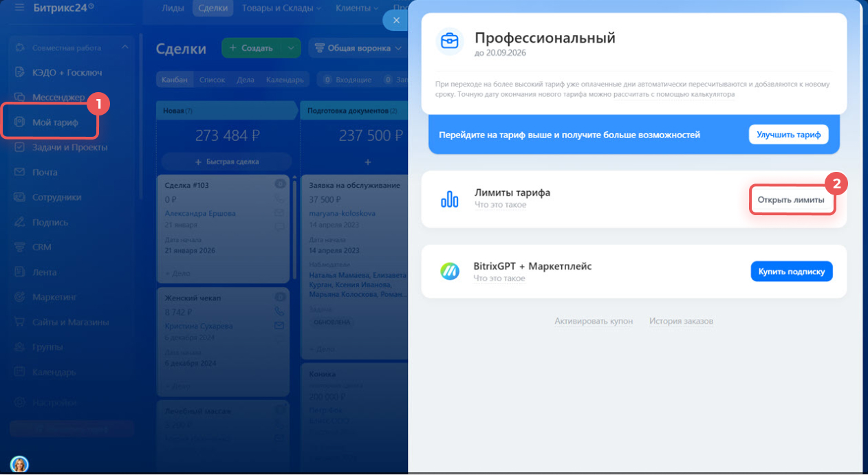Open Настройки in the sidebar
Image resolution: width=868 pixels, height=475 pixels.
pos(54,402)
